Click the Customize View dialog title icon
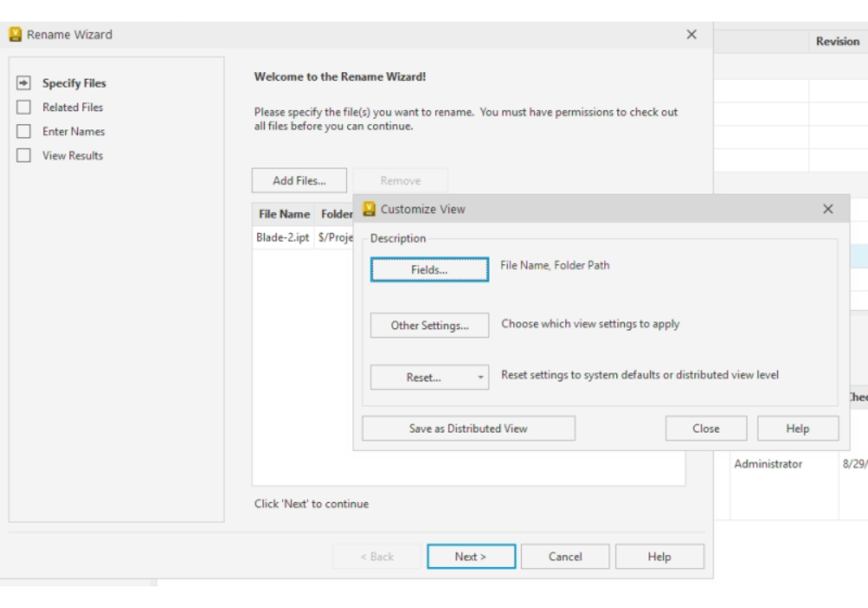The width and height of the screenshot is (868, 608). pos(369,209)
